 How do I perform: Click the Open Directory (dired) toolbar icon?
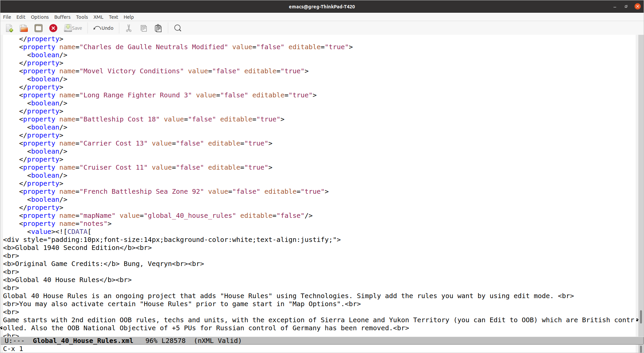click(x=39, y=28)
